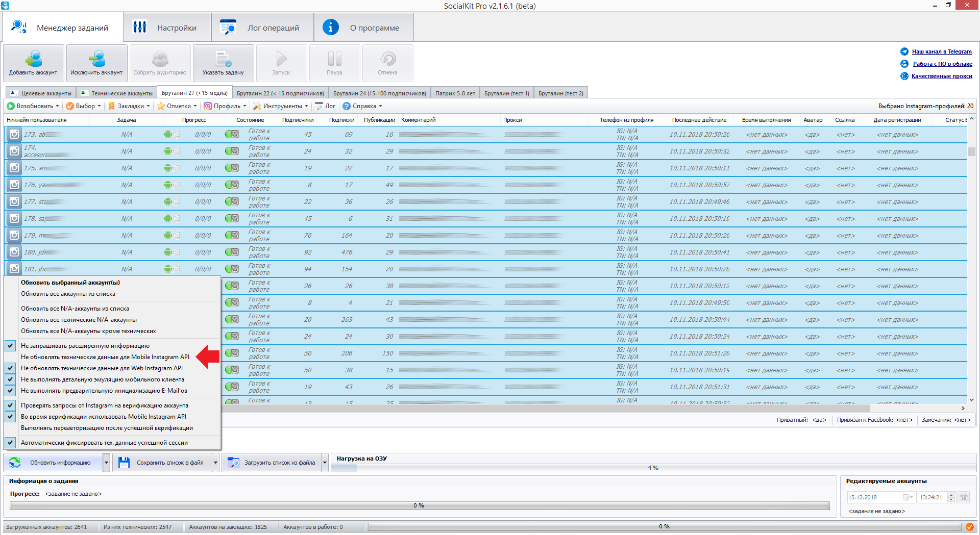Click the date field 15.12.2018
The height and width of the screenshot is (535, 980).
click(881, 497)
